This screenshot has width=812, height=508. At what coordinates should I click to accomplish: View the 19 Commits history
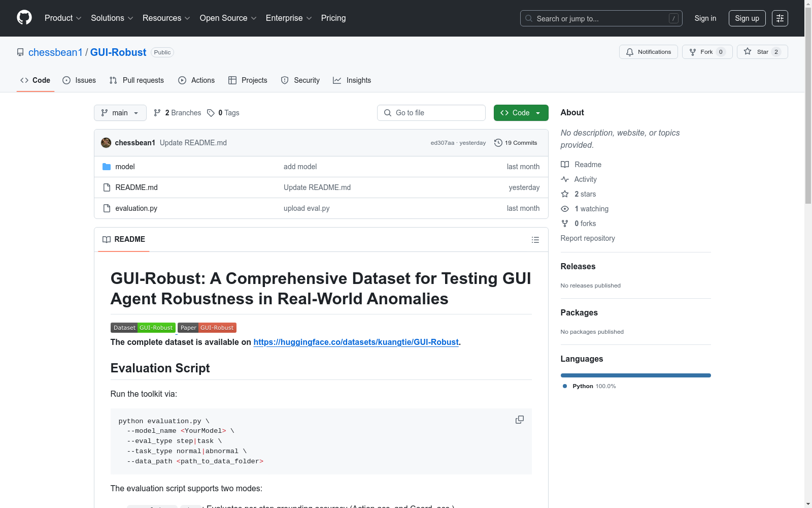[516, 143]
